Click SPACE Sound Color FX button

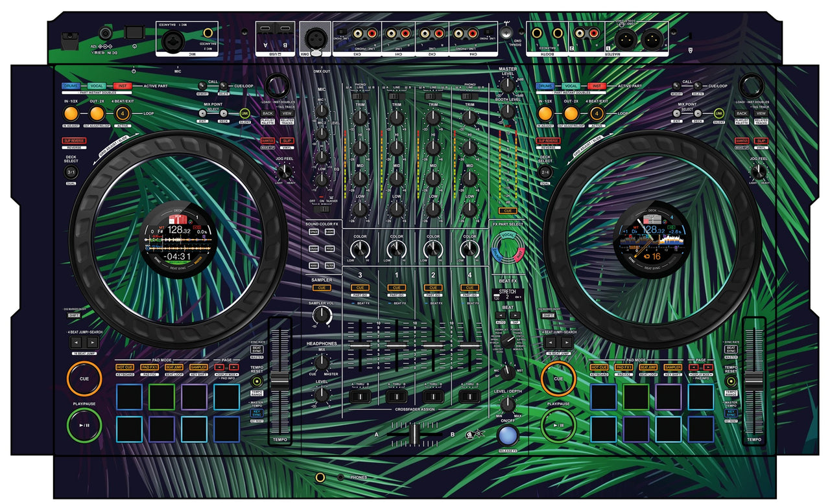[x=314, y=231]
